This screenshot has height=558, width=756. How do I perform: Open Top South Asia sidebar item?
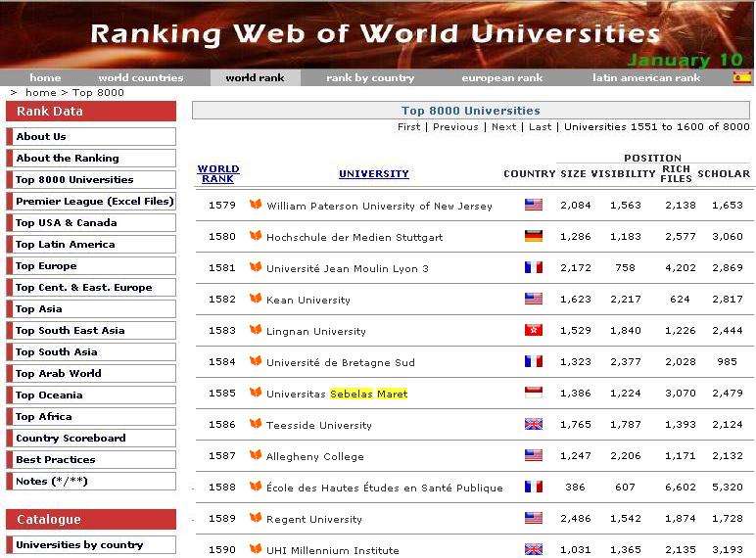tap(92, 351)
